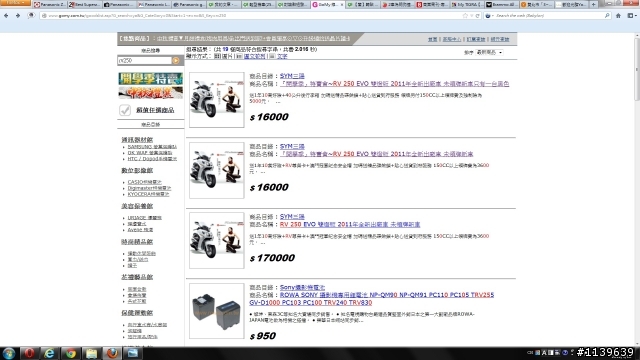Click the search engine icon in search box
The image size is (640, 360).
click(x=488, y=16)
